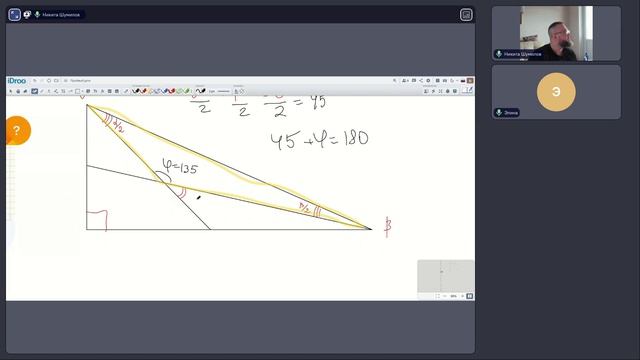Open the board menu beside the title
This screenshot has width=640, height=360.
[65, 81]
